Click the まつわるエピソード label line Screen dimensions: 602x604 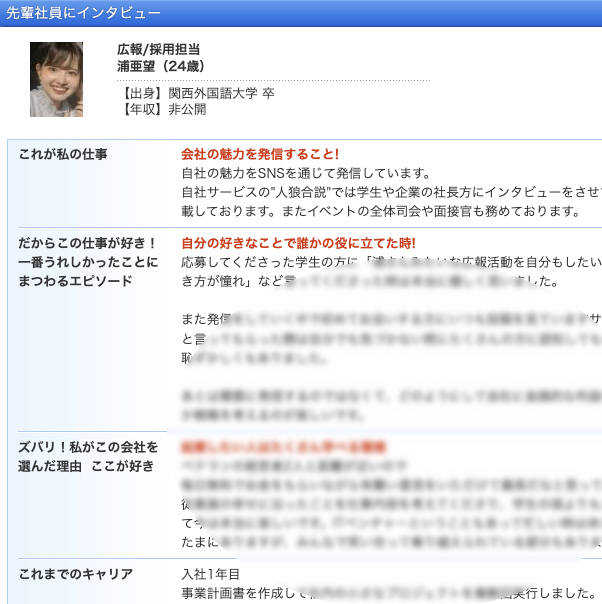(x=75, y=281)
